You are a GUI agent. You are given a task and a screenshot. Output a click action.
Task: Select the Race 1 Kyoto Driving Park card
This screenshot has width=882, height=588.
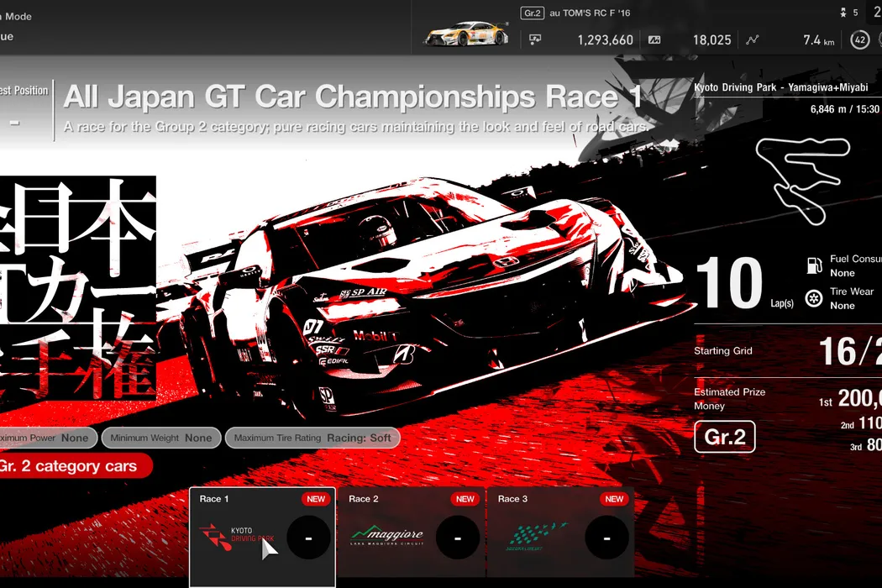pyautogui.click(x=262, y=537)
